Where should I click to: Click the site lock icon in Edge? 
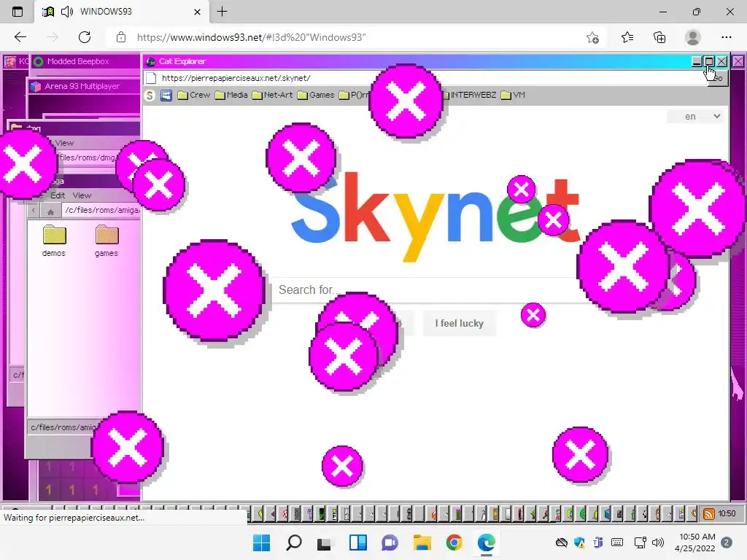[x=121, y=37]
